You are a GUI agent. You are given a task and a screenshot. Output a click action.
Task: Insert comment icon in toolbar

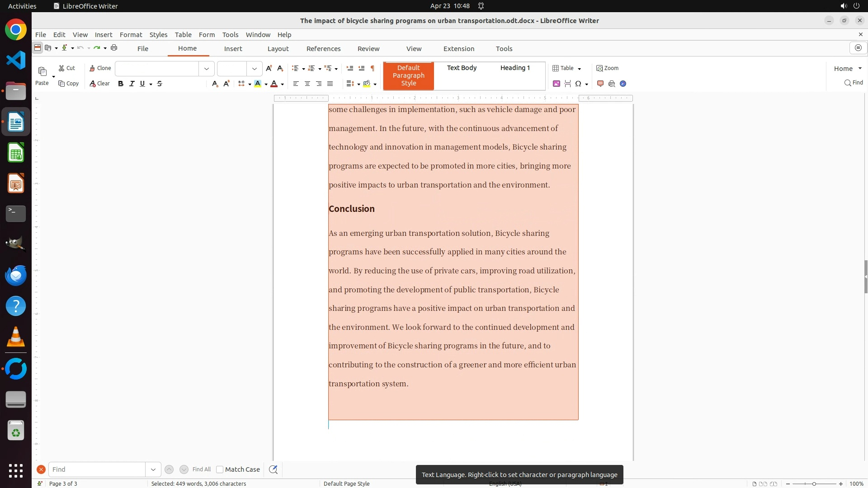pyautogui.click(x=600, y=84)
